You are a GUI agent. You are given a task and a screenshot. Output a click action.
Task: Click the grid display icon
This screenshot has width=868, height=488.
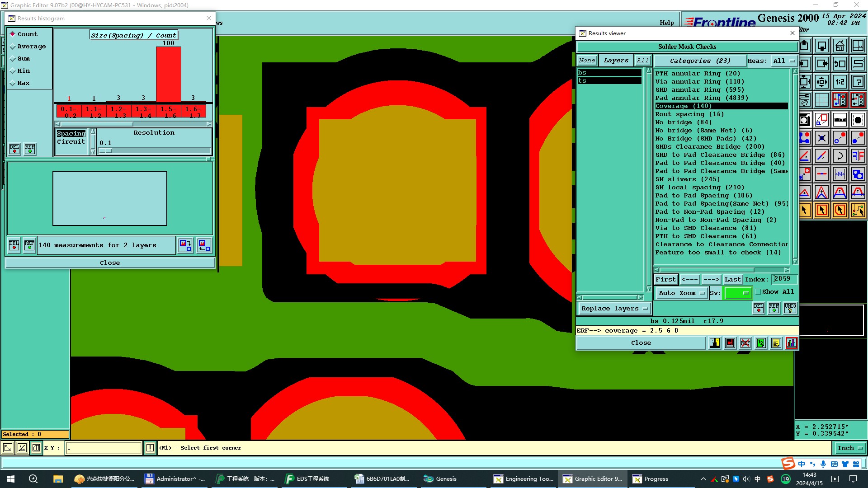[x=821, y=100]
